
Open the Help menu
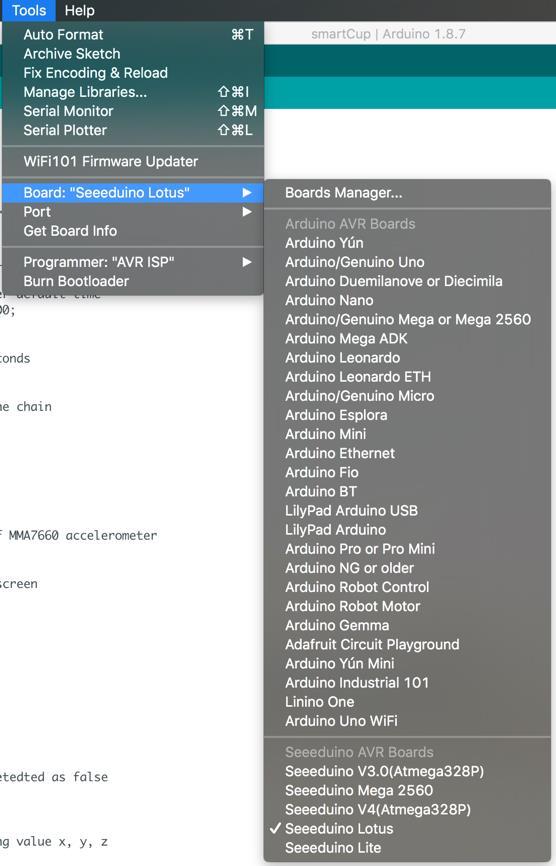(79, 10)
